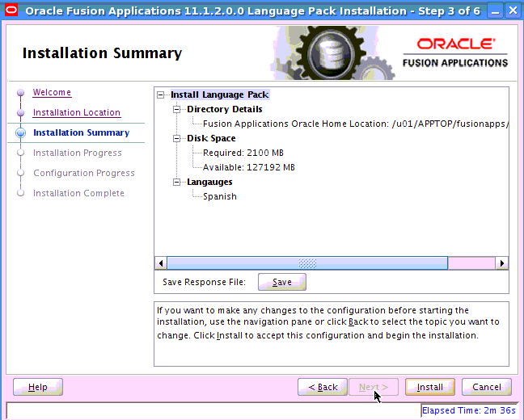Viewport: 524px width, 420px height.
Task: Select the Required: 2100 MB row
Action: [243, 153]
